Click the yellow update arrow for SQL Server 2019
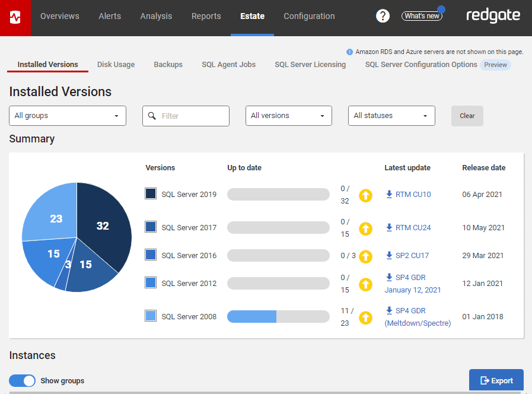This screenshot has height=394, width=532. 365,195
